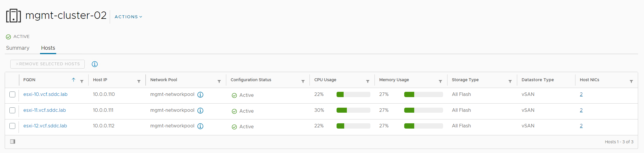Click the CPU Usage filter icon
This screenshot has height=153, width=644.
tap(368, 82)
